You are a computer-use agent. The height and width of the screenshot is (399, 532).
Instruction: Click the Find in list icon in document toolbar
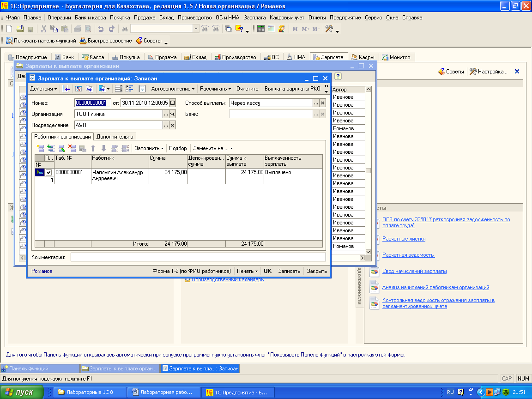(x=67, y=89)
